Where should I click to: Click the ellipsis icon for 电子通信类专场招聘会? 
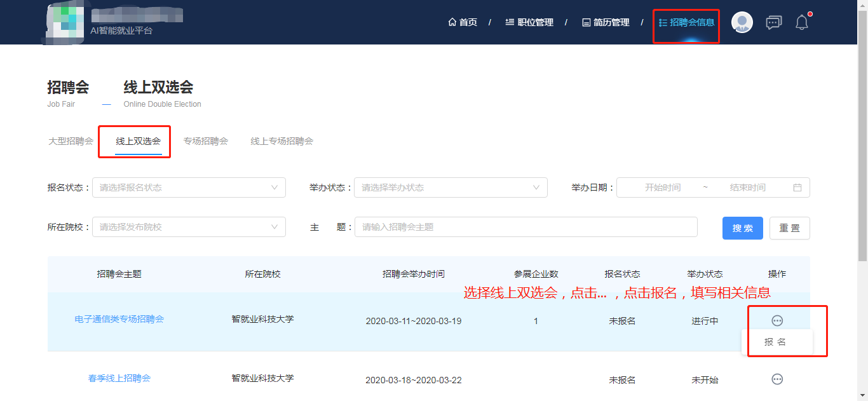(776, 321)
